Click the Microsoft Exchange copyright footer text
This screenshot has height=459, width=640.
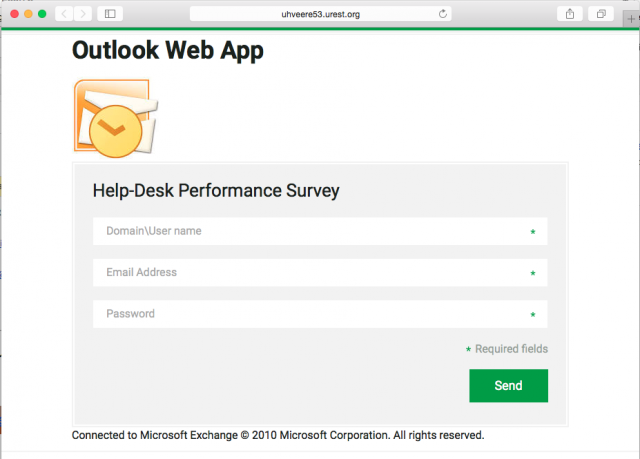[x=278, y=435]
